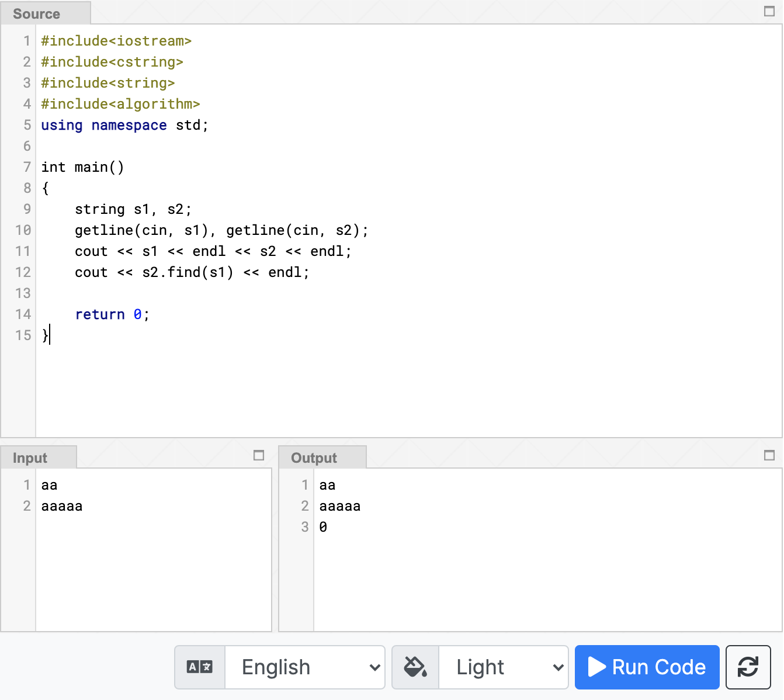784x700 pixels.
Task: Click the paint bucket theme icon
Action: click(x=415, y=667)
